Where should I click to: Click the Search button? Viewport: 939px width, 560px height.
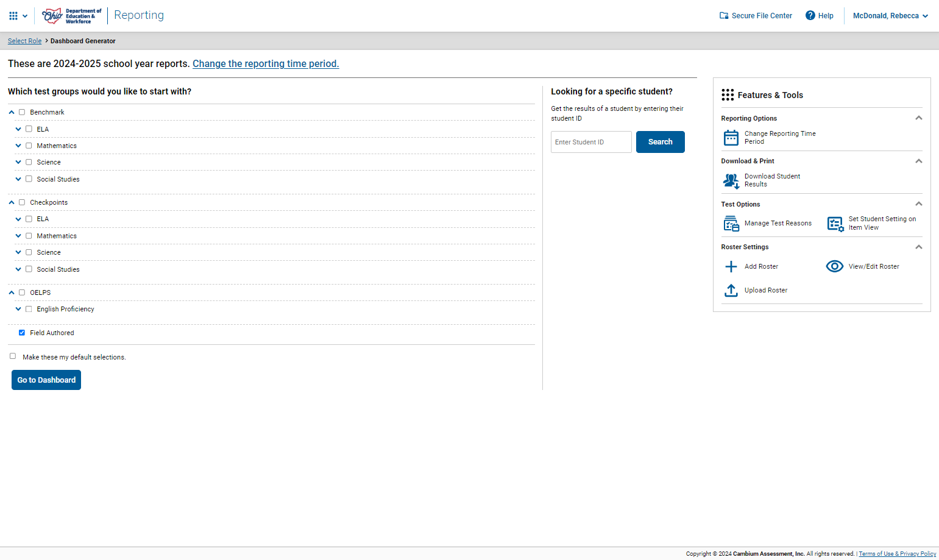[x=661, y=142]
